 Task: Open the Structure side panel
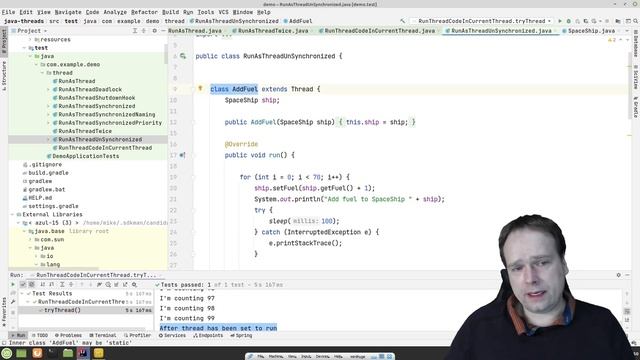(x=4, y=76)
